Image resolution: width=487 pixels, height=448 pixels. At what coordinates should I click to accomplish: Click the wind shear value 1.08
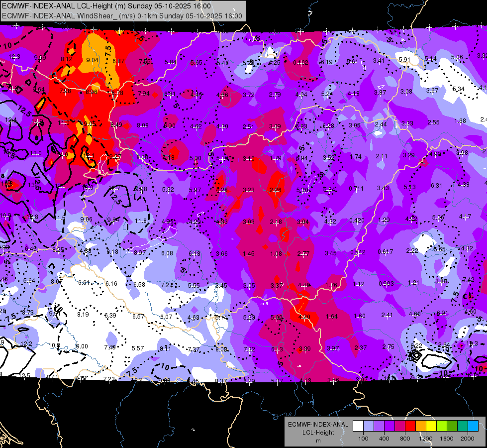(276, 254)
